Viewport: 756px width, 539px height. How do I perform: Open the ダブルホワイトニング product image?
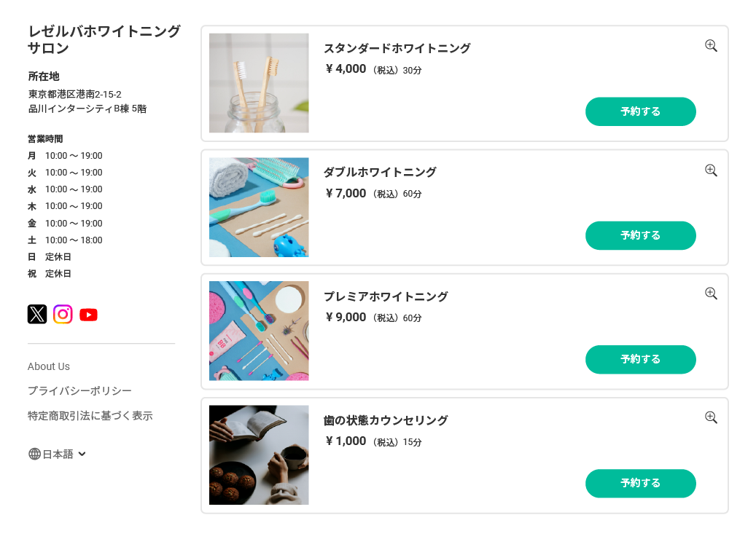(x=259, y=207)
